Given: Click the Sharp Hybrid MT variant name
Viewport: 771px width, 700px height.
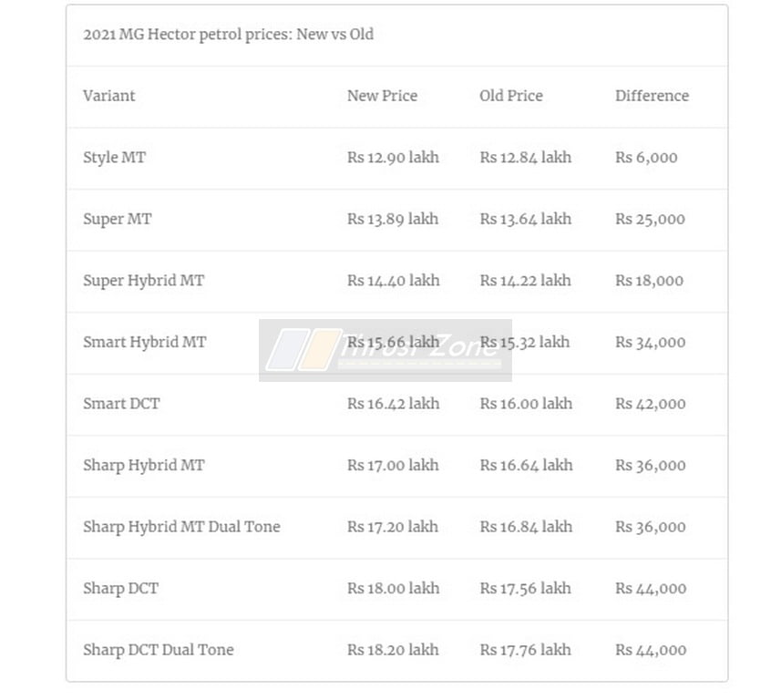Looking at the screenshot, I should point(144,465).
